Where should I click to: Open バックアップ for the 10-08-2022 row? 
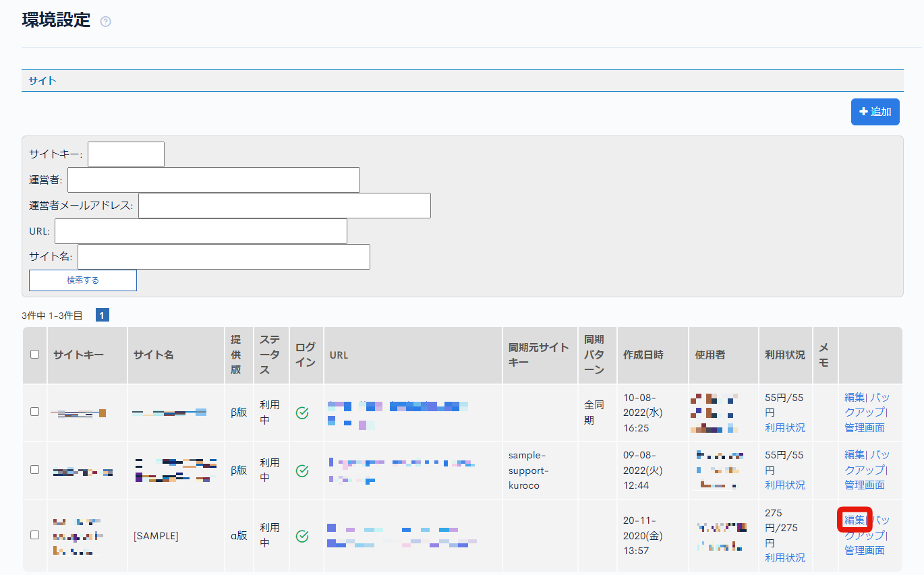(867, 404)
